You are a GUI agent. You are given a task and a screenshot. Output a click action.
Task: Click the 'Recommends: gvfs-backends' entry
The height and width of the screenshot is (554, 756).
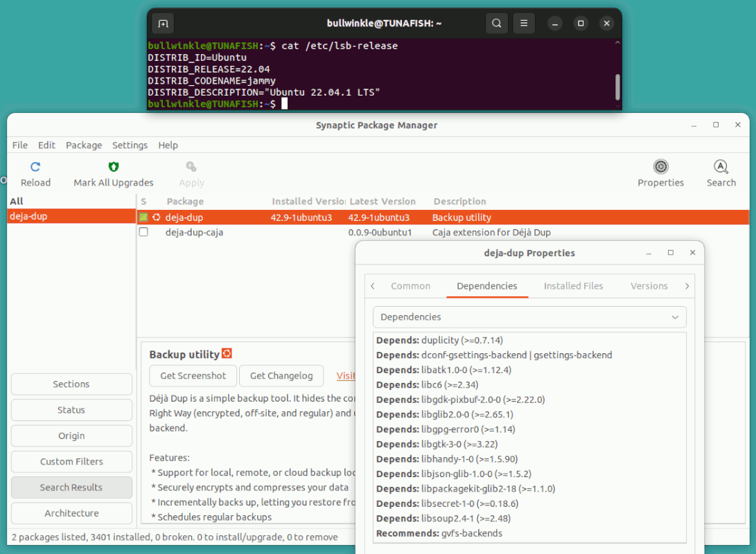coord(439,533)
